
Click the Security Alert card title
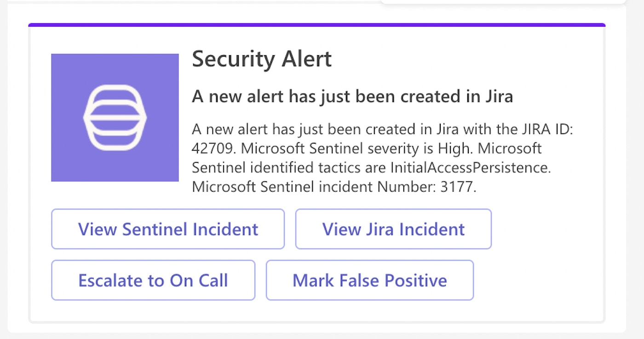pos(261,59)
